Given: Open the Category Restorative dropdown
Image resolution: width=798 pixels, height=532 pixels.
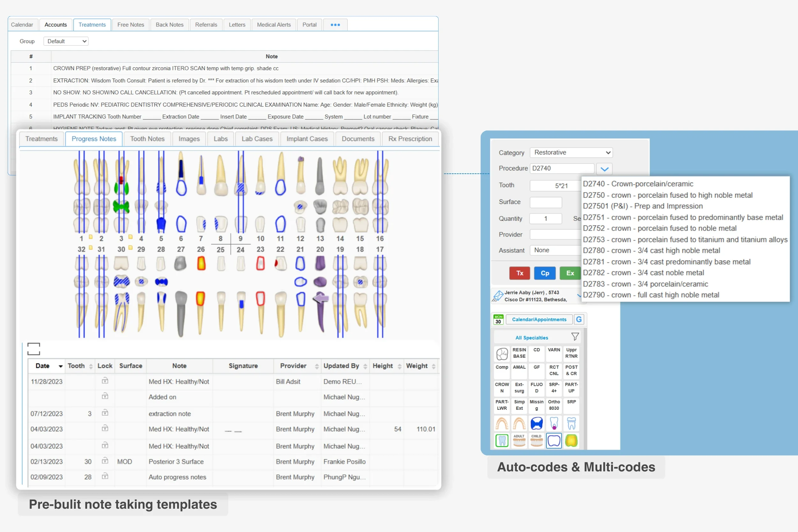Looking at the screenshot, I should 571,153.
